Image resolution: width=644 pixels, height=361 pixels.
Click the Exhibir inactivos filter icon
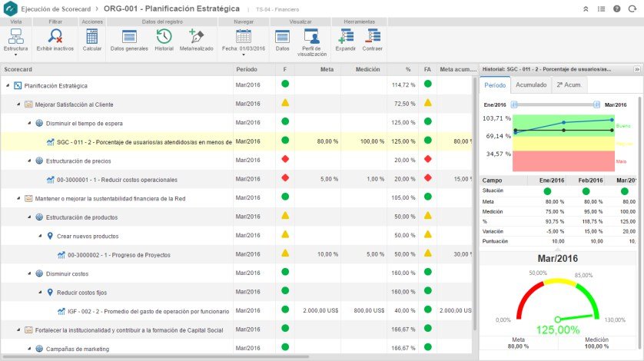tap(55, 37)
